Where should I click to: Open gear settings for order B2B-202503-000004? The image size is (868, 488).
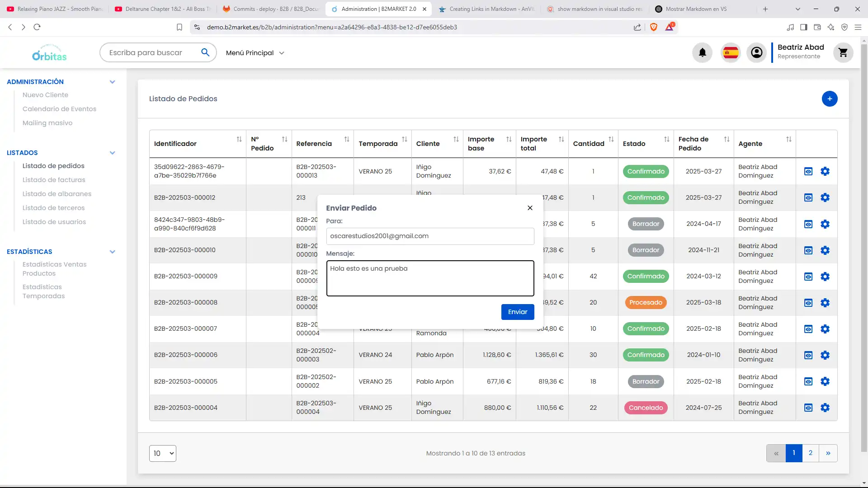(825, 408)
